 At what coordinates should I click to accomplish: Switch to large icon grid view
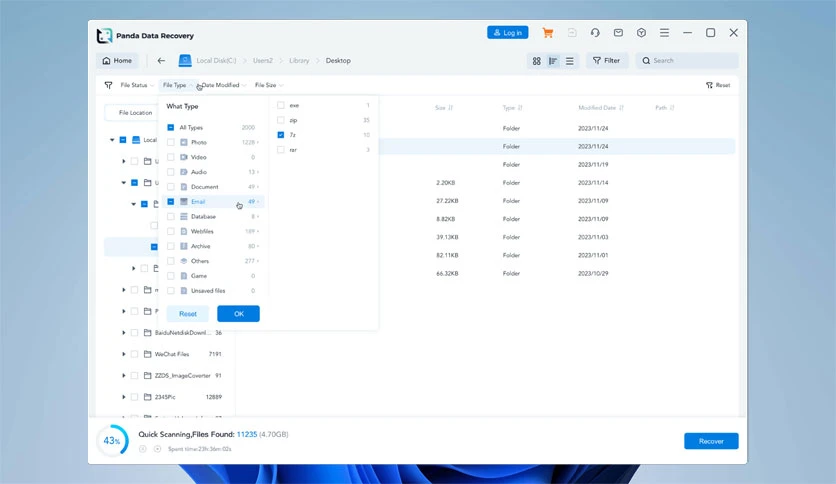pos(536,61)
